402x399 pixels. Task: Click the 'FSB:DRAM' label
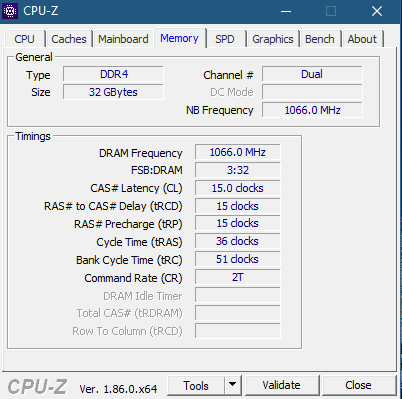[x=157, y=170]
